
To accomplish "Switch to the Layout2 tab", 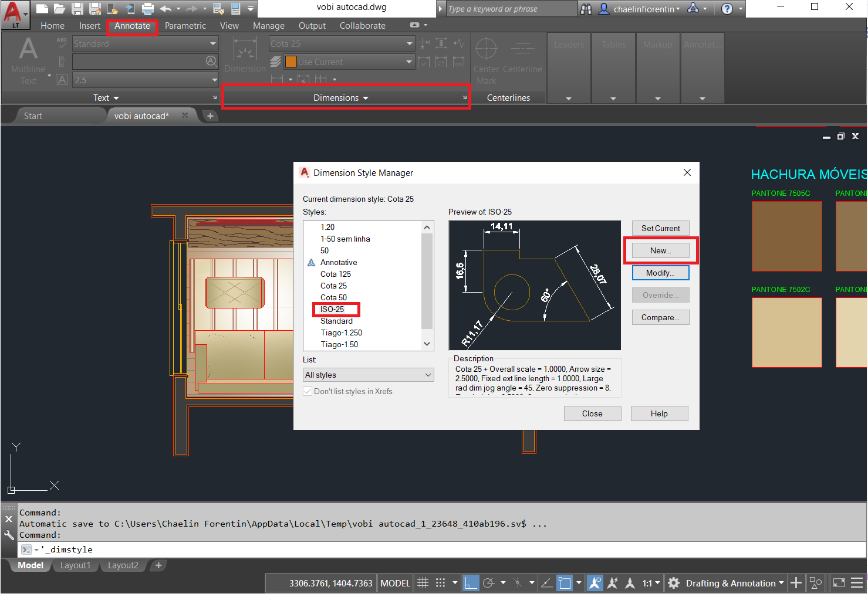I will tap(123, 565).
